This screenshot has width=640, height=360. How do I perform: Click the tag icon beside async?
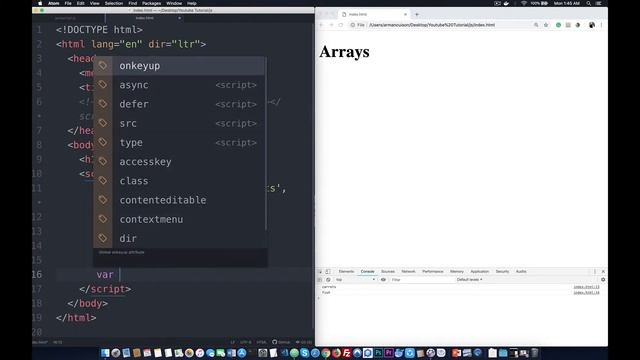102,85
